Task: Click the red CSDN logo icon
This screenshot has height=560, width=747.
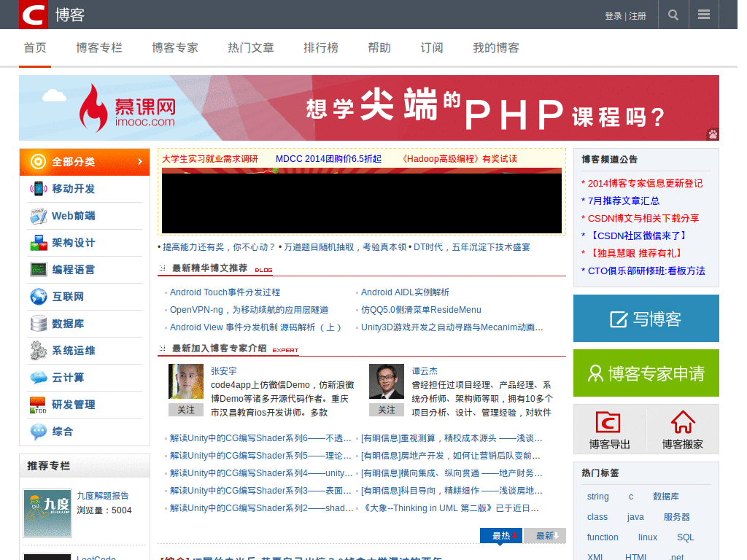Action: pos(34,15)
